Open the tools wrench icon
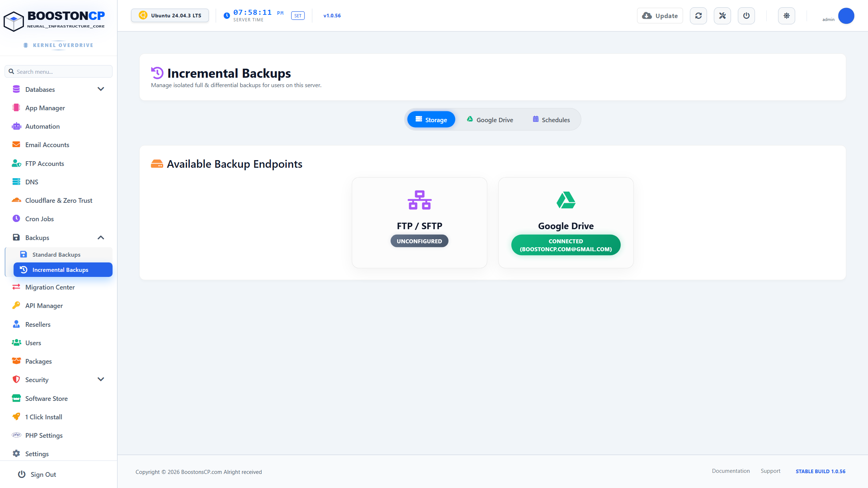868x488 pixels. 722,16
